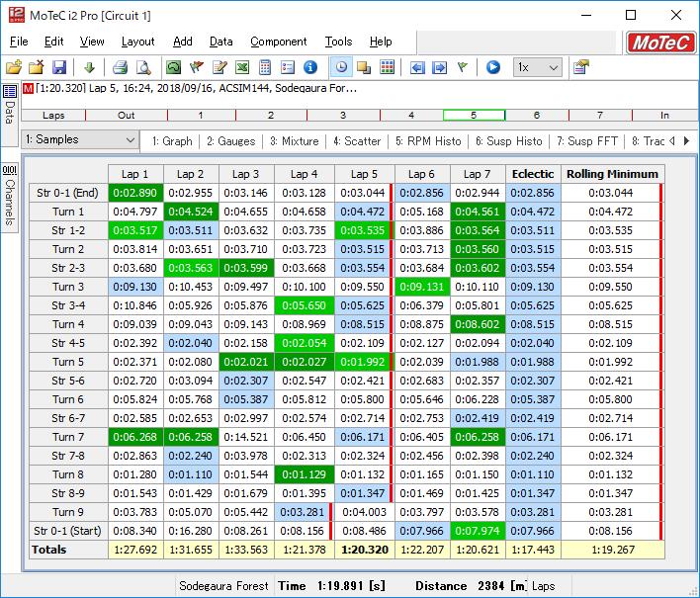Click the Sodegaura Forest status bar entry

(x=223, y=586)
